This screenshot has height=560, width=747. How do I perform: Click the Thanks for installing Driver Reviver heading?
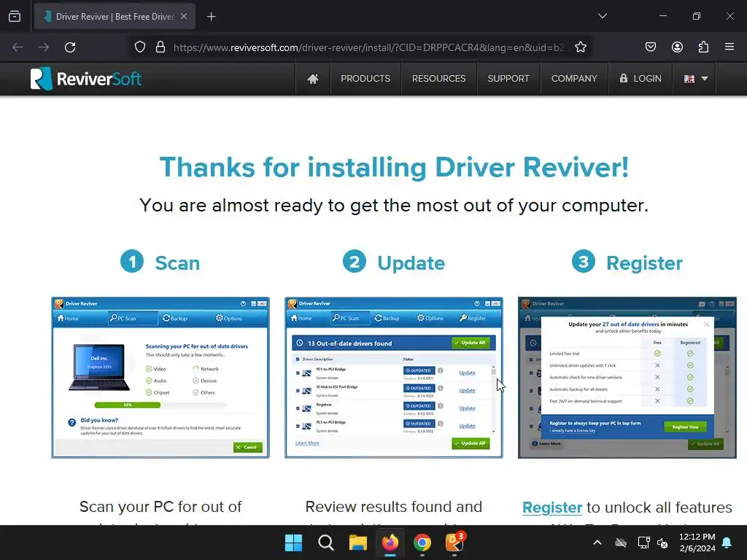tap(394, 167)
